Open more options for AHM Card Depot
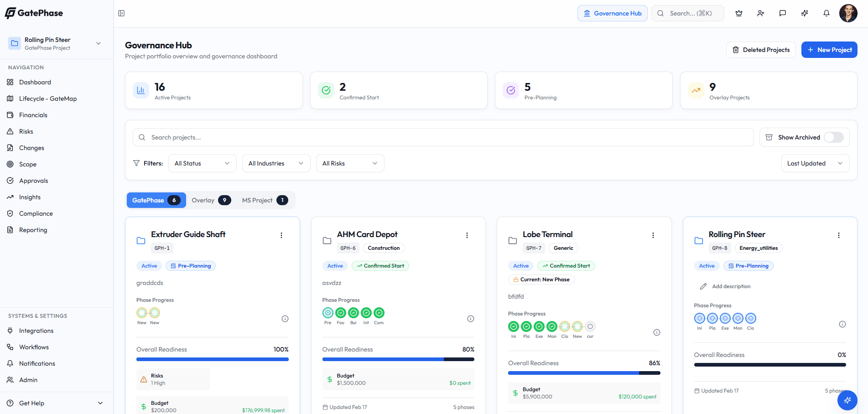 click(x=467, y=235)
